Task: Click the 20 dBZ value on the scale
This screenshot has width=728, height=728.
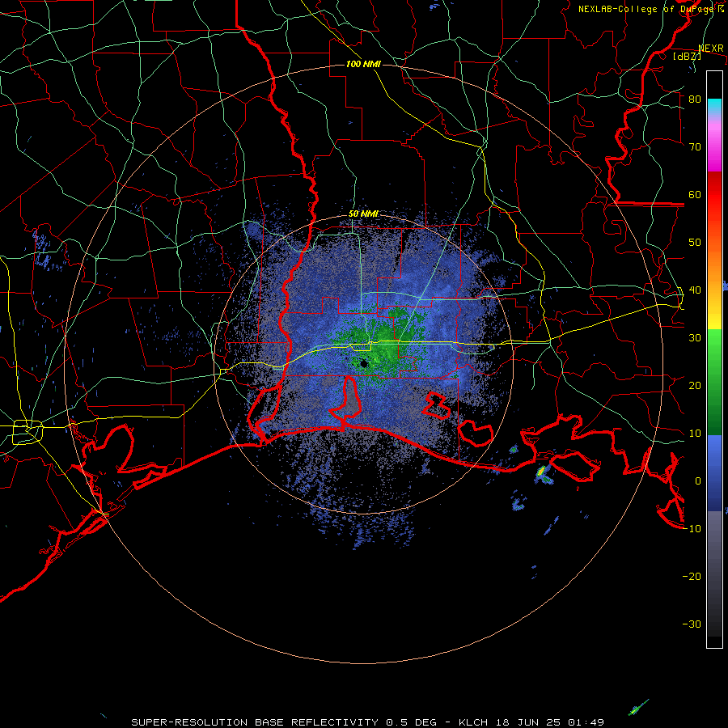Action: point(695,386)
